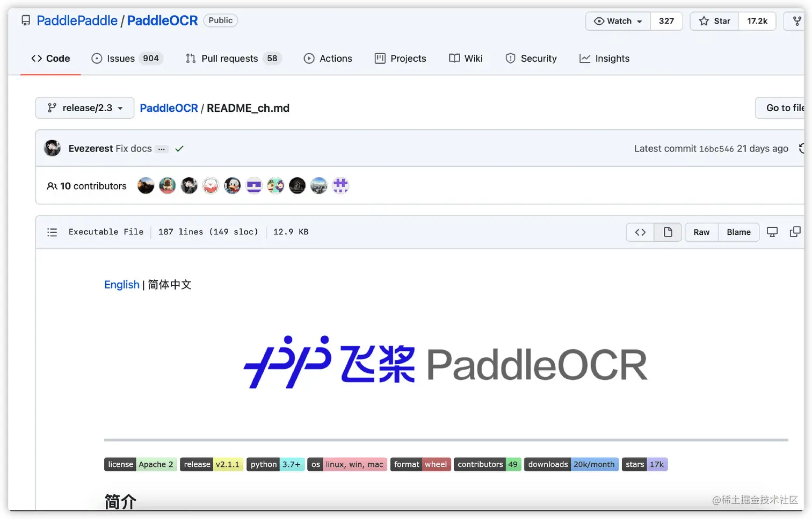Click the stars 17k badge
Viewport: 812px width, 519px height.
pos(644,464)
